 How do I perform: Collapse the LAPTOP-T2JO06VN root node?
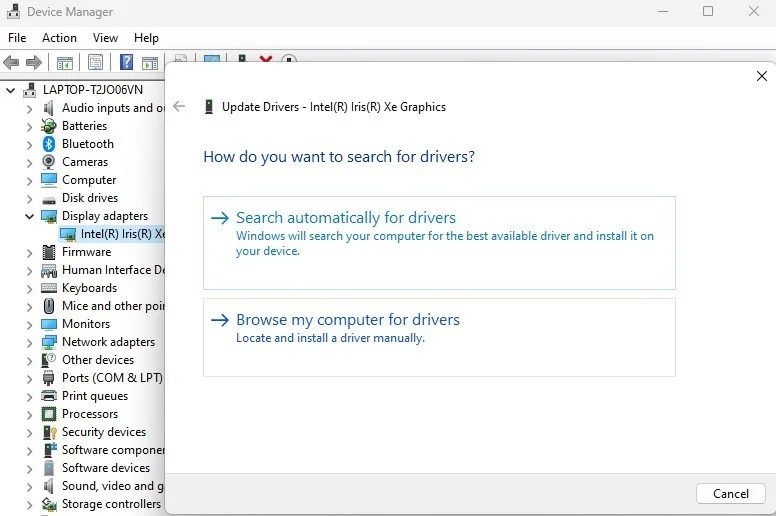point(10,91)
